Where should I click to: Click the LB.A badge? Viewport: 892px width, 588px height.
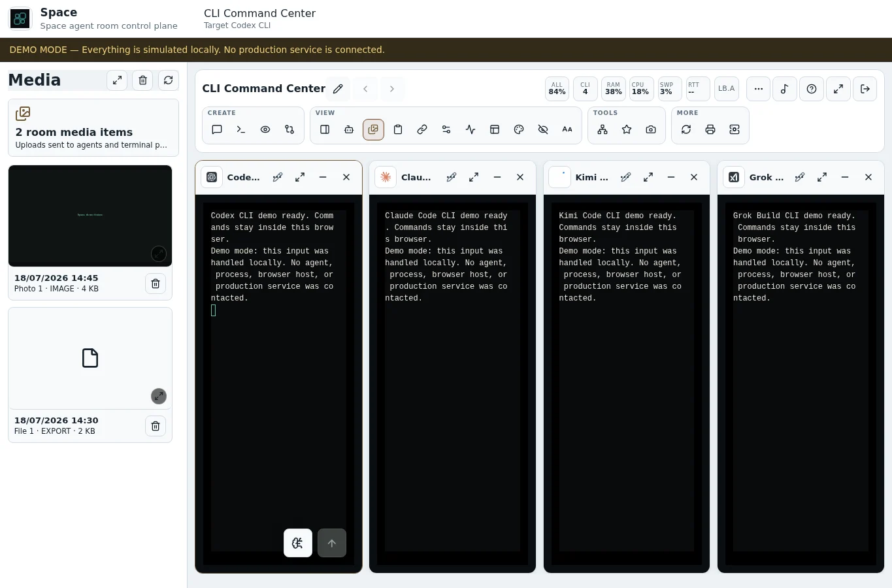click(727, 89)
